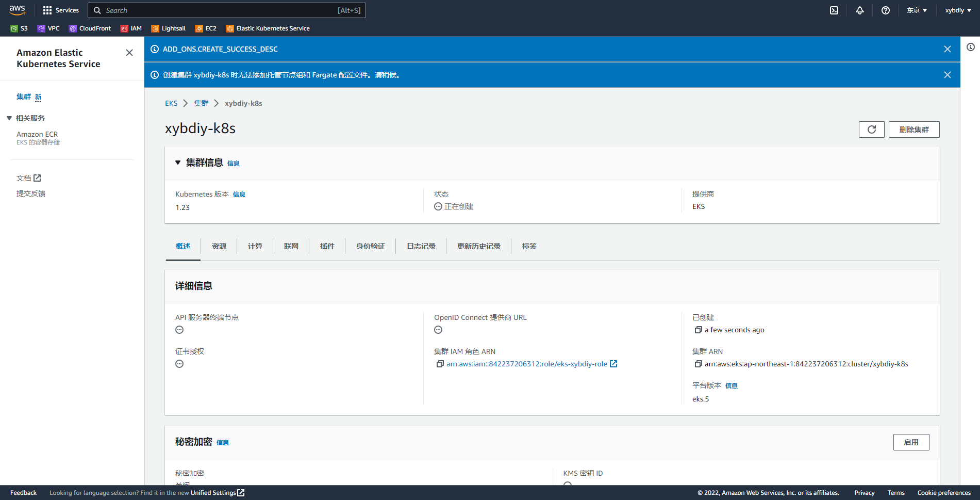The width and height of the screenshot is (980, 500).
Task: Switch to the 联网 tab
Action: (291, 246)
